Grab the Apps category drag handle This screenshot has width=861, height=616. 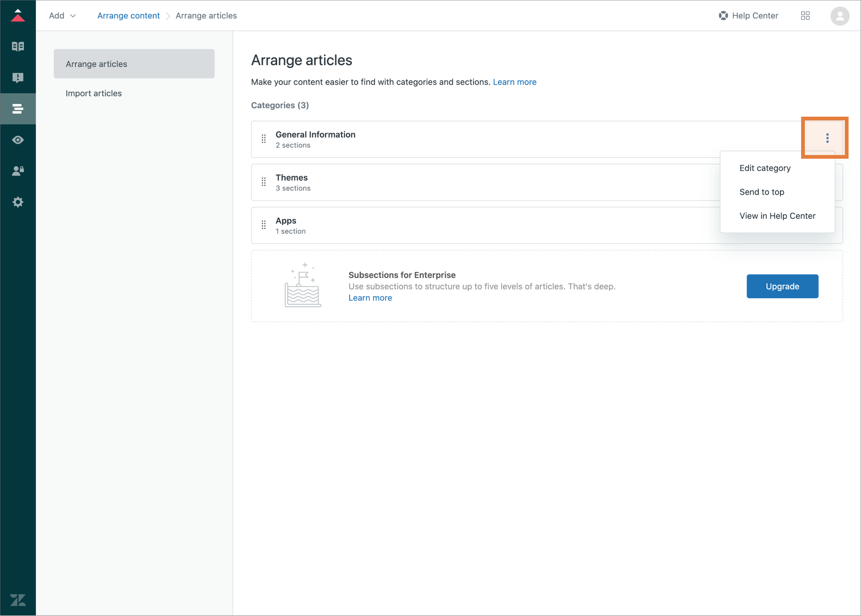click(x=264, y=225)
